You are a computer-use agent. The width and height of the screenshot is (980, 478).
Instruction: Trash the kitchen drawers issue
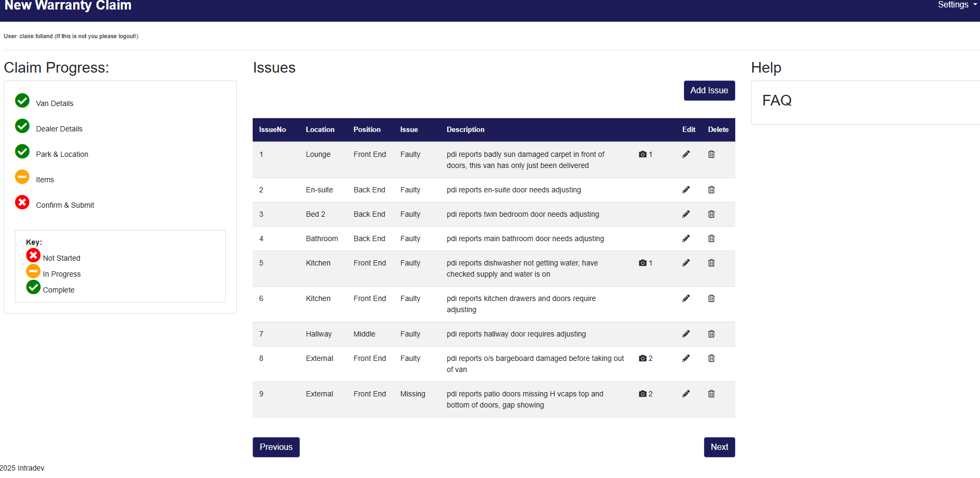[711, 298]
